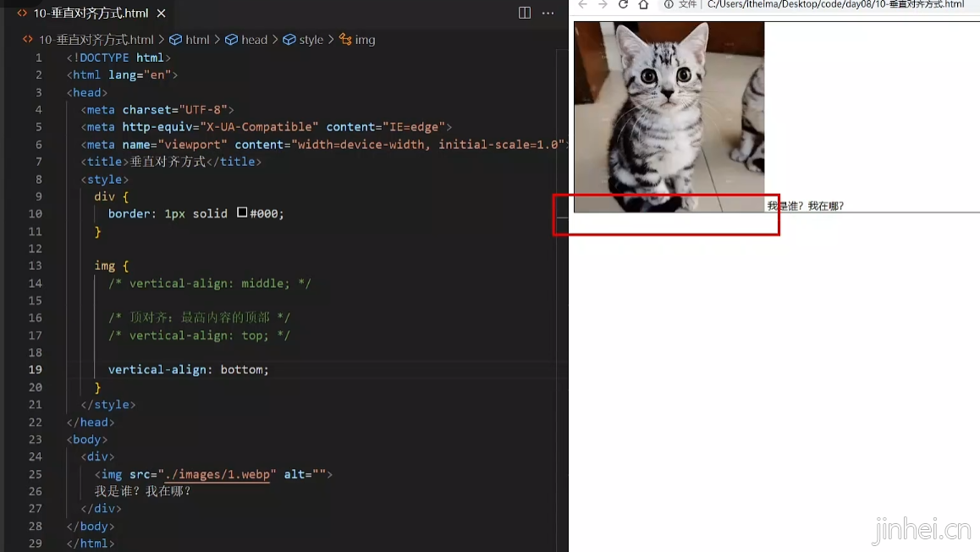Click the text 我是谁？我在哪？ in browser

coord(806,207)
